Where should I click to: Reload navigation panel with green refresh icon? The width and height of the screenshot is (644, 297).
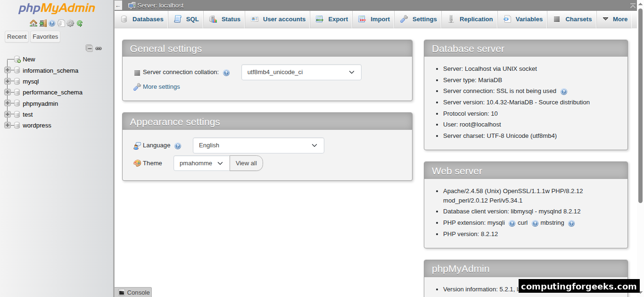78,23
